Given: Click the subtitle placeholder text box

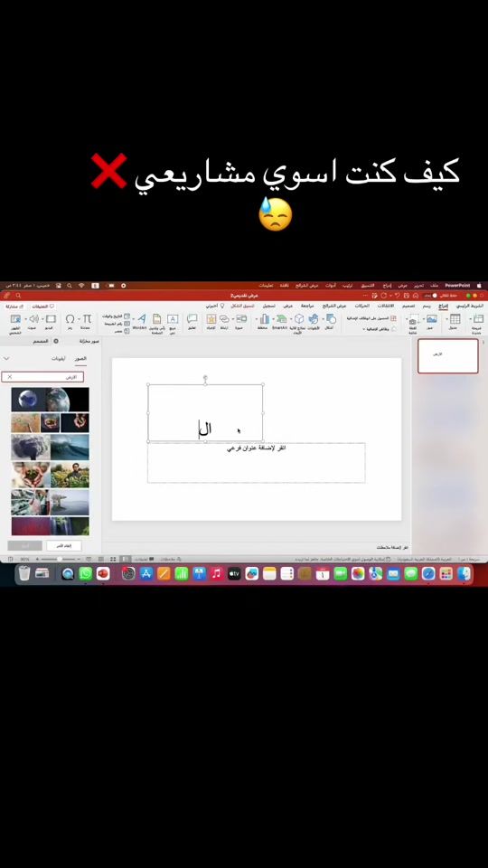Looking at the screenshot, I should 256,463.
